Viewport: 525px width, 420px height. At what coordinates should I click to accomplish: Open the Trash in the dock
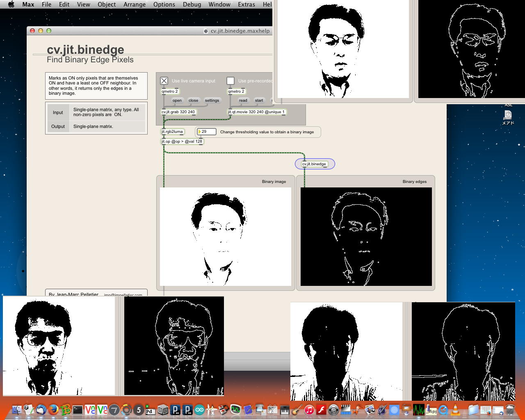[x=510, y=409]
